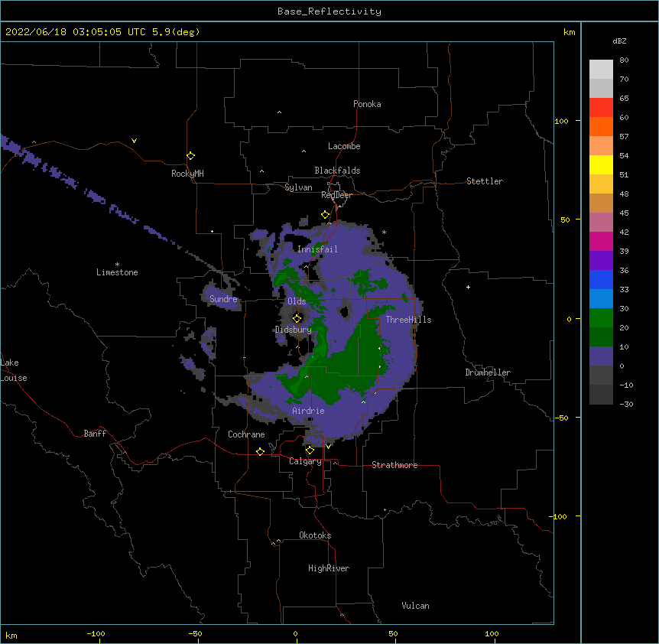This screenshot has width=659, height=644.
Task: Click the Base_Reflectivity title text
Action: click(329, 11)
